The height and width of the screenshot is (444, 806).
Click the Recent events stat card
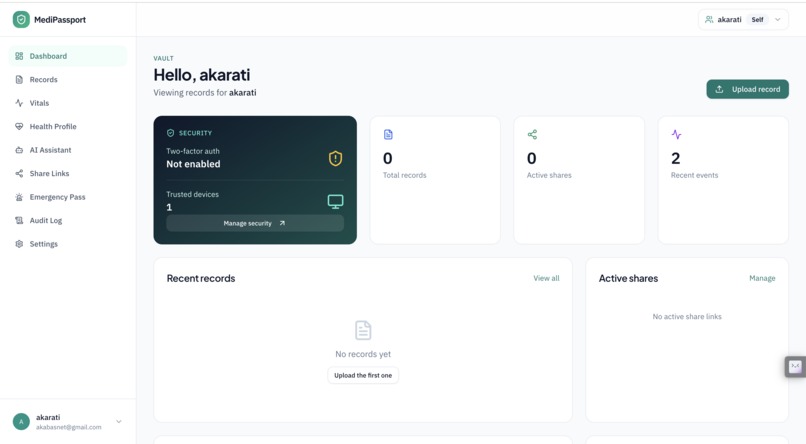(x=723, y=180)
